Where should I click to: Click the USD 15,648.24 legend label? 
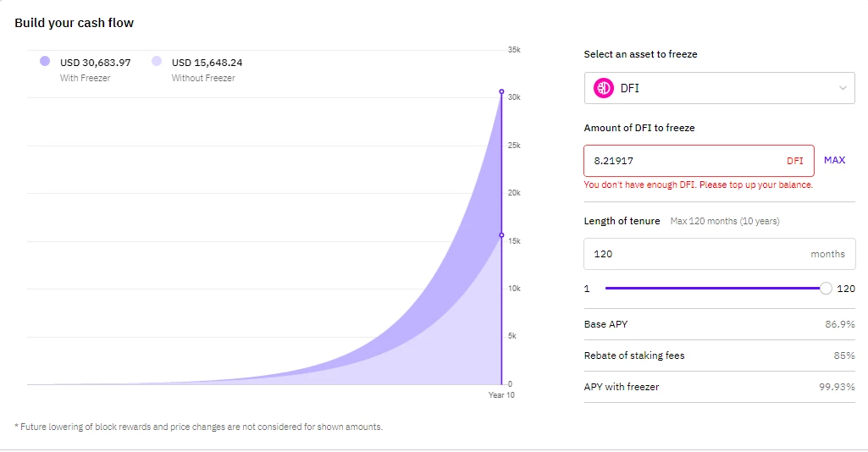coord(207,63)
